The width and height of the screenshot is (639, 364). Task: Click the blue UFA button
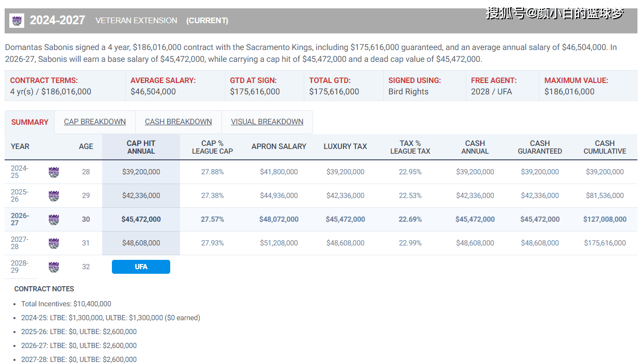141,267
